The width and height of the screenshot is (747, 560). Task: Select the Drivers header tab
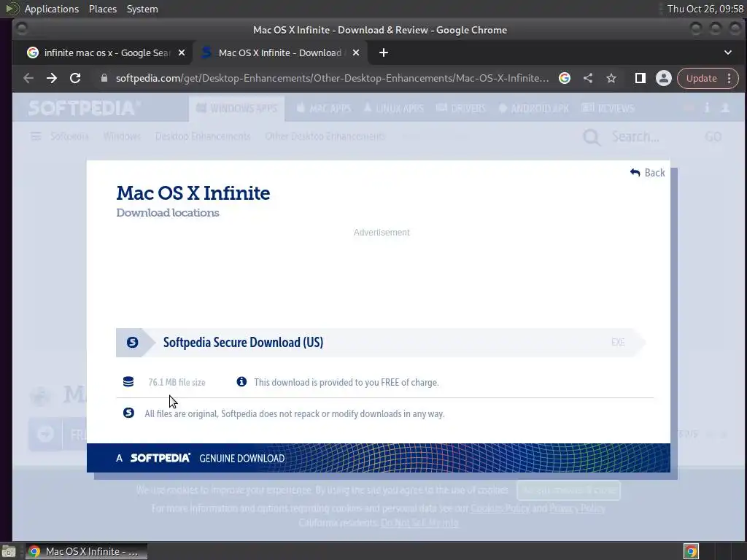coord(461,108)
